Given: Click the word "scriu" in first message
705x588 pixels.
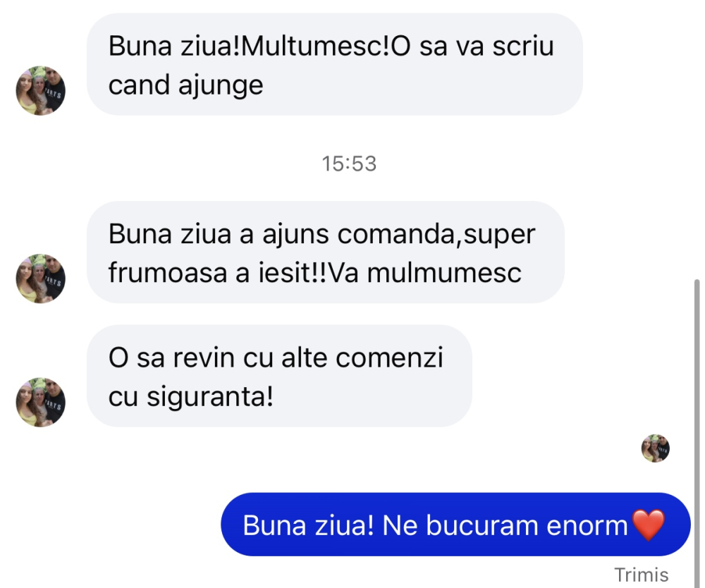Looking at the screenshot, I should 523,46.
